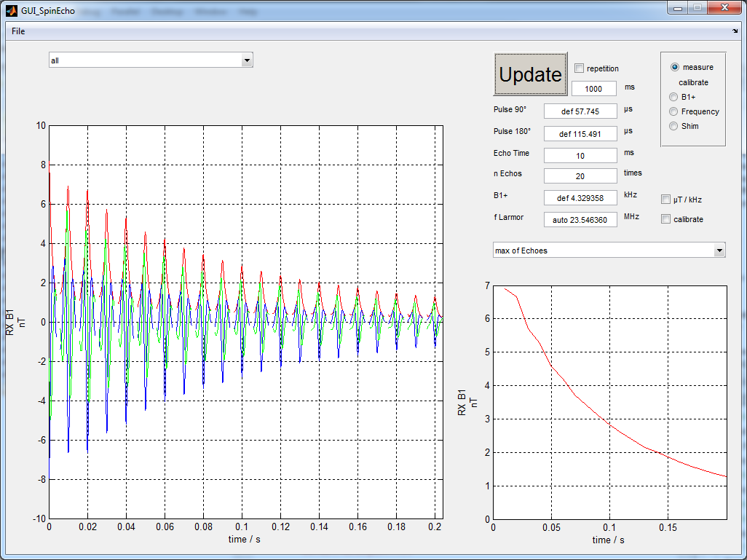Image resolution: width=747 pixels, height=560 pixels.
Task: Focus the n Echos field
Action: point(580,176)
